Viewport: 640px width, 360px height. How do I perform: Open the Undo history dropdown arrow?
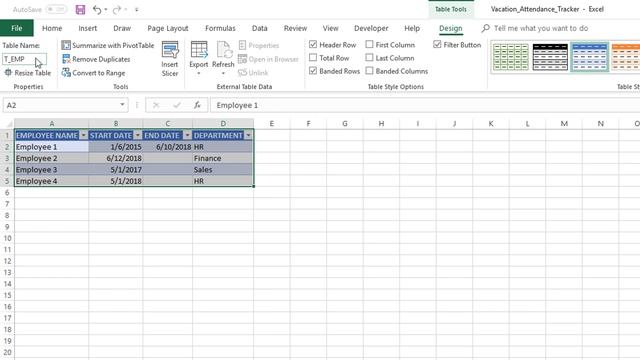[106, 9]
